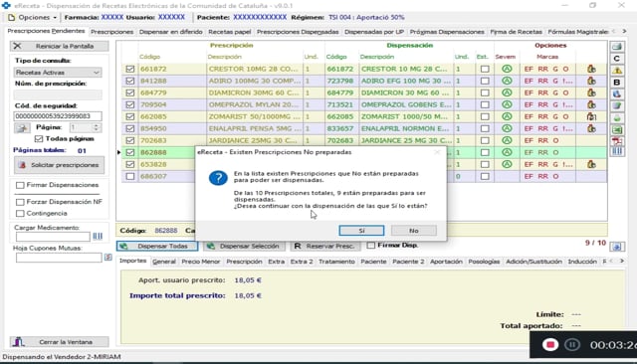Click Reiniciar la Pantalla button

pyautogui.click(x=60, y=47)
